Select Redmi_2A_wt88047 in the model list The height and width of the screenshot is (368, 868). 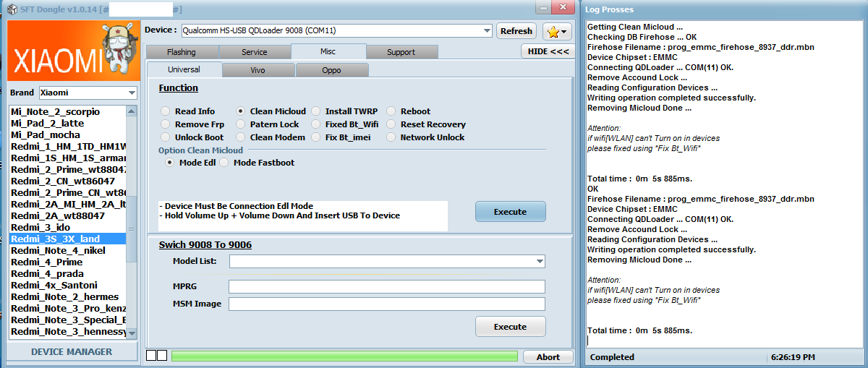click(x=57, y=215)
